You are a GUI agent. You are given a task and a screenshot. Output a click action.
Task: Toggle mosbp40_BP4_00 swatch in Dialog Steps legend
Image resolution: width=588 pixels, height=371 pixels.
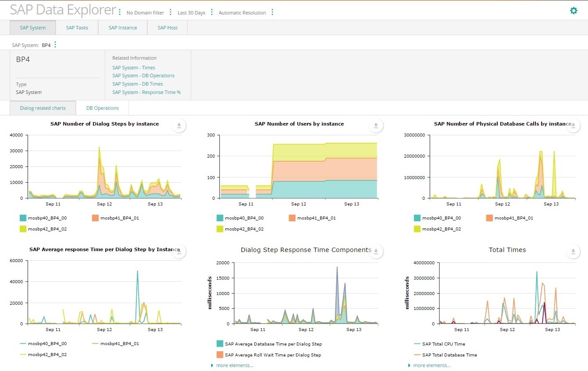coord(23,218)
